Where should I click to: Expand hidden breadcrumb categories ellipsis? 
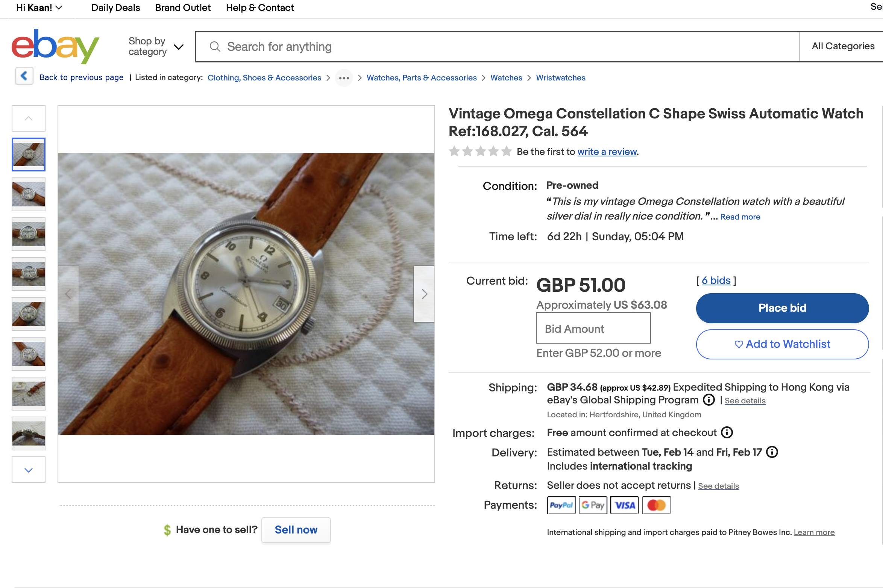pyautogui.click(x=344, y=78)
